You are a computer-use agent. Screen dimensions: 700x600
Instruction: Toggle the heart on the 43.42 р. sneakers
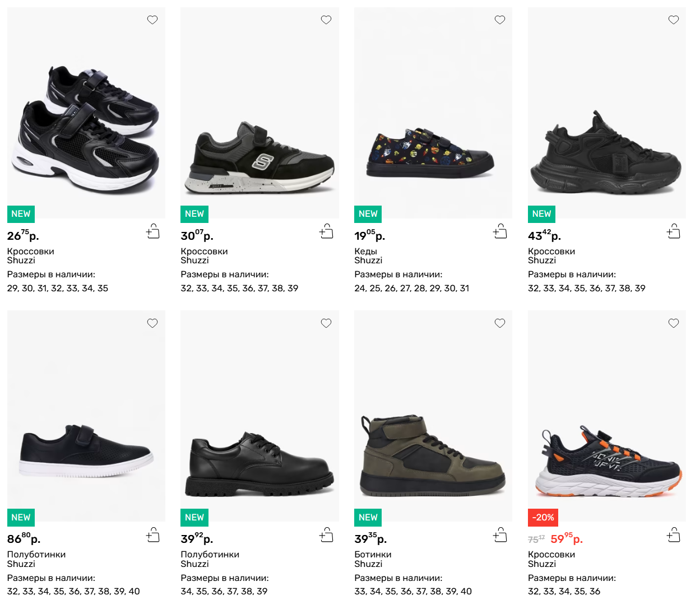tap(674, 20)
